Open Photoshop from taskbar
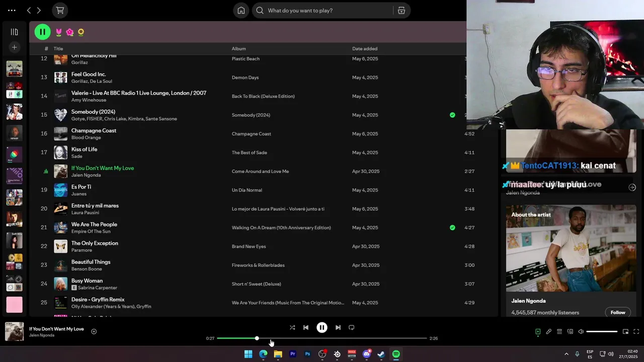Viewport: 644px width, 362px height. pos(307,354)
